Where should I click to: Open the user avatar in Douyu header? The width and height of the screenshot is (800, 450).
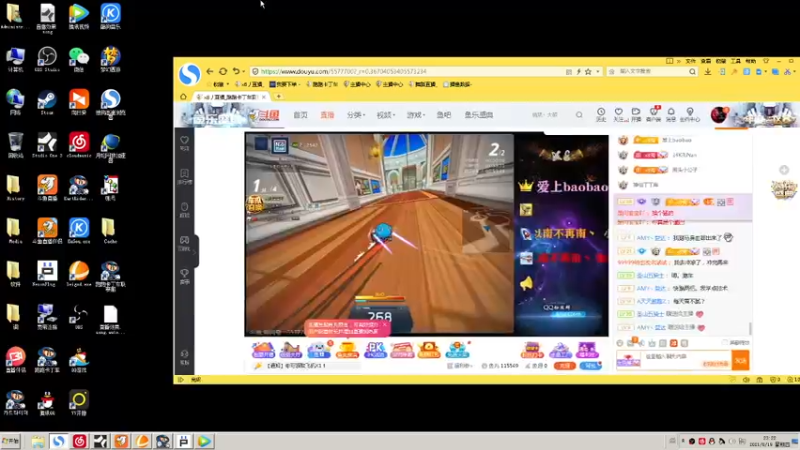click(x=719, y=115)
